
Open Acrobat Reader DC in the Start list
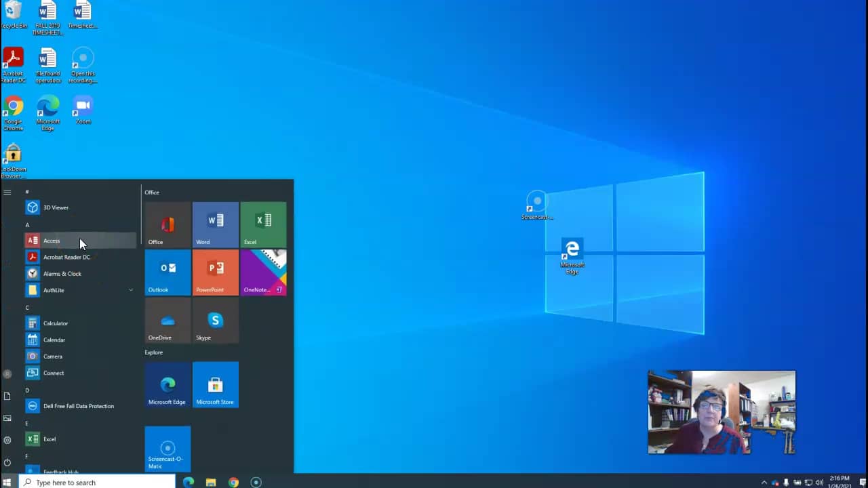point(80,257)
